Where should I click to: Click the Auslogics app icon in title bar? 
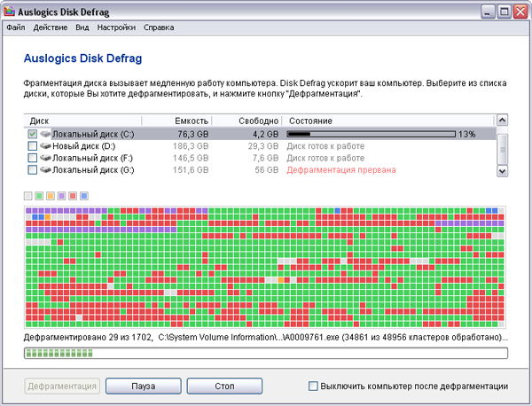pyautogui.click(x=10, y=12)
